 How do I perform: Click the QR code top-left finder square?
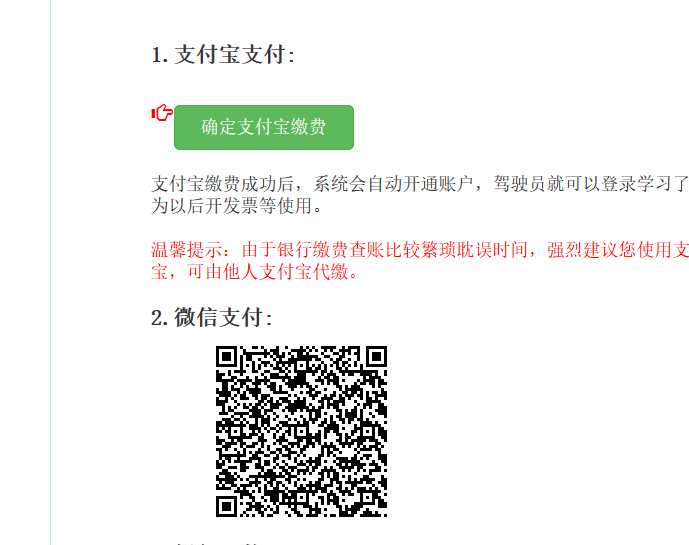[226, 356]
